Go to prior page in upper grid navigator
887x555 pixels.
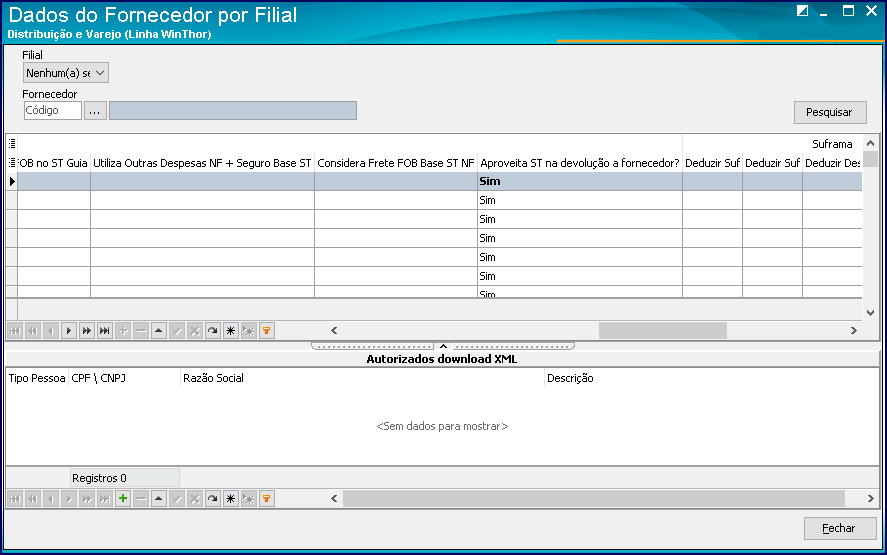33,331
